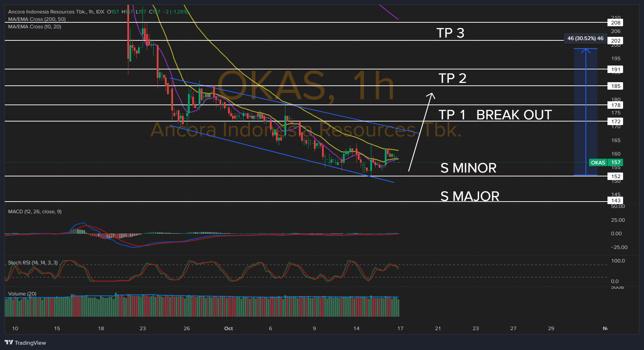644x350 pixels.
Task: Click the 191 price level label
Action: pyautogui.click(x=616, y=69)
